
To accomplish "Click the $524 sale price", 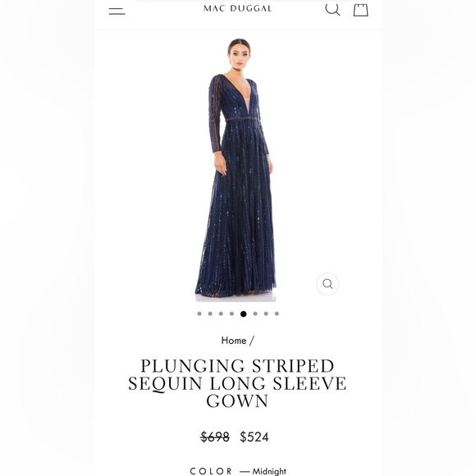I will pos(254,437).
